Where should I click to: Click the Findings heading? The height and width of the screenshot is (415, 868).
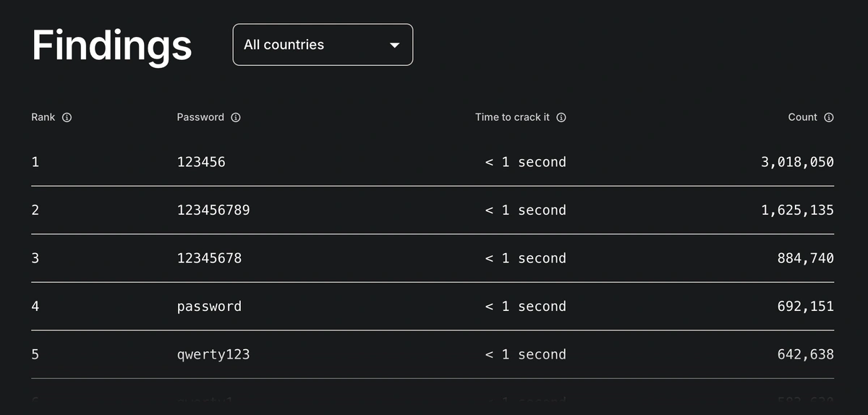tap(112, 46)
